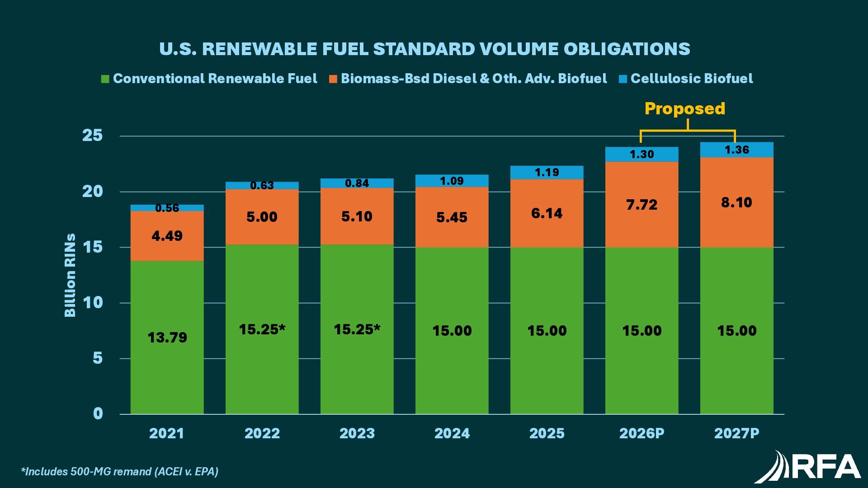
Task: Select the 2021 green bar segment 13.79
Action: tap(167, 337)
